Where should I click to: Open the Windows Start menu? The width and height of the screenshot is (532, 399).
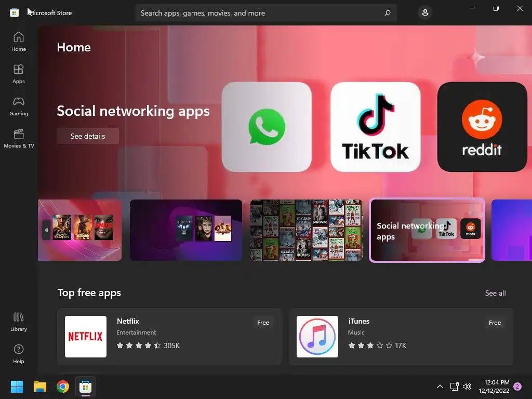[17, 387]
